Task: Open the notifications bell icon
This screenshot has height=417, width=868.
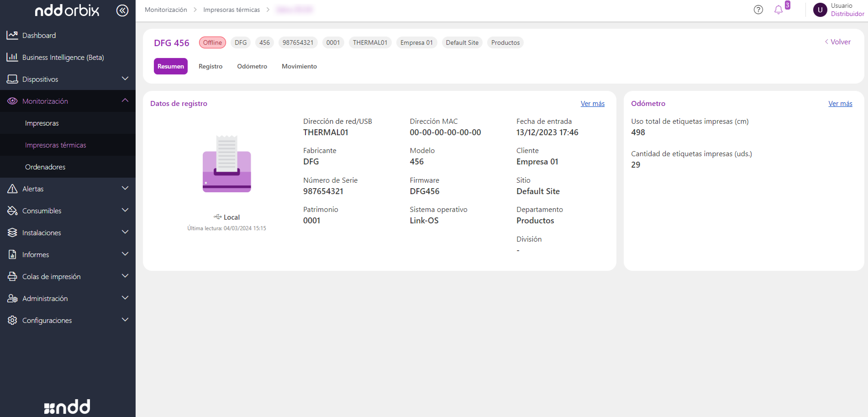Action: tap(778, 10)
